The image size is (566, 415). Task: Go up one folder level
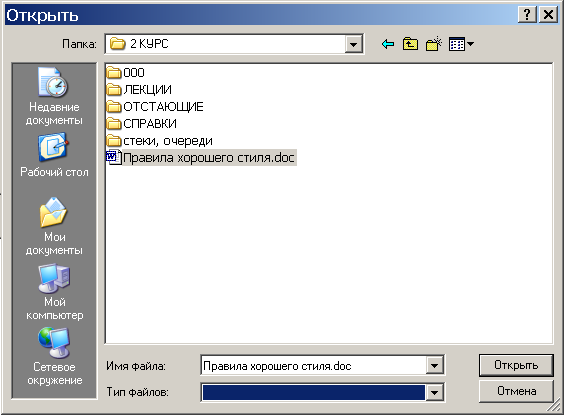410,44
